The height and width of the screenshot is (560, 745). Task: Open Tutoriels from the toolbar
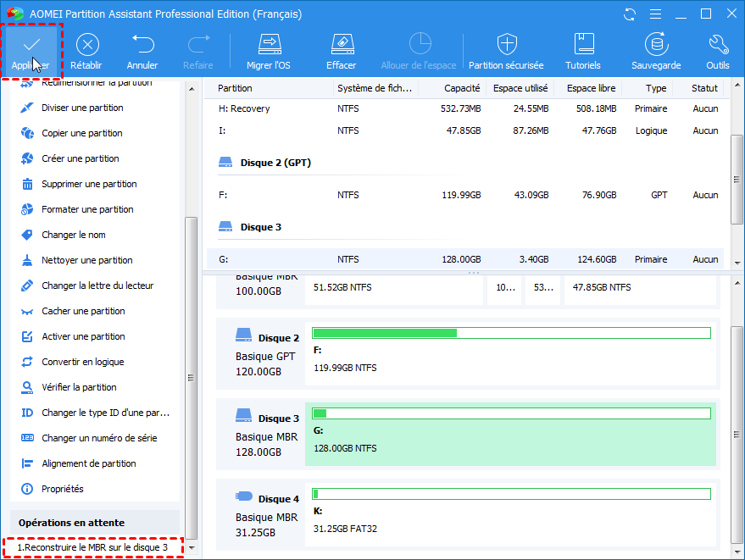click(x=583, y=45)
